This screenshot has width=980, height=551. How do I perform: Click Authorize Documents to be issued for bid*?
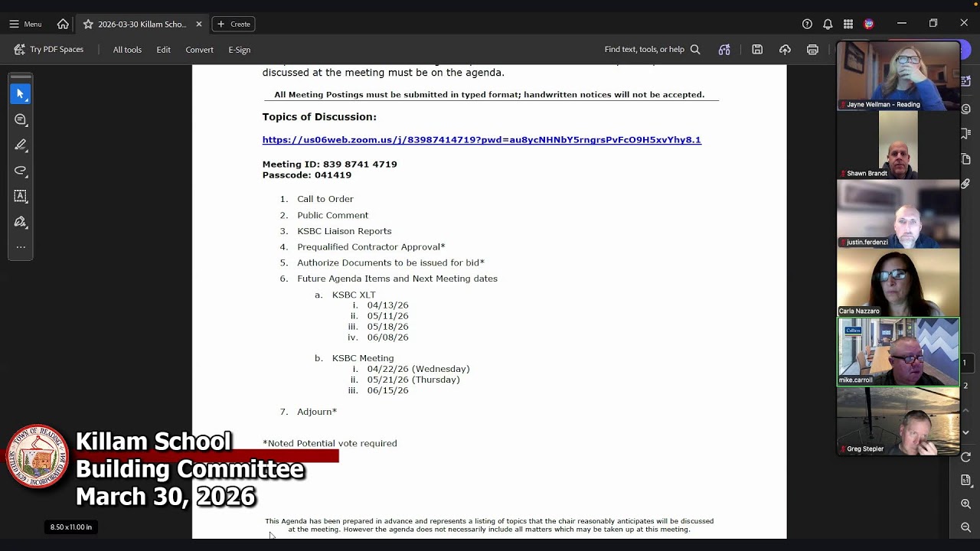[x=390, y=263]
